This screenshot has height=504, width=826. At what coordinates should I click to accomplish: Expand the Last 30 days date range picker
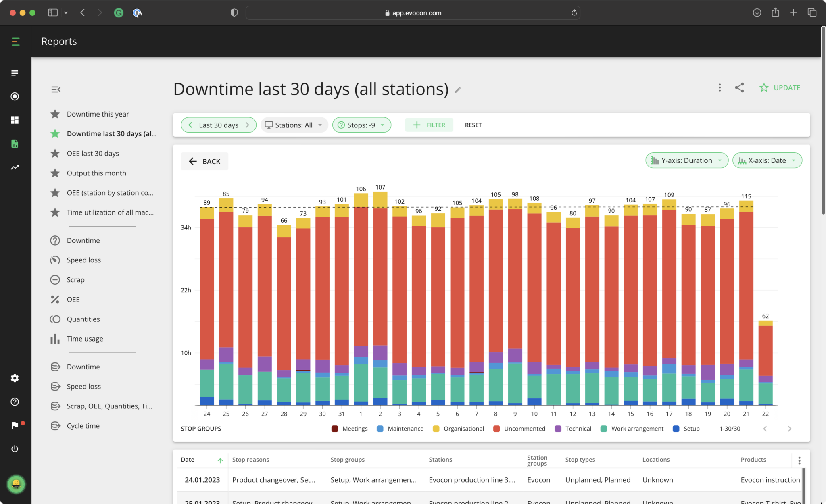(218, 125)
